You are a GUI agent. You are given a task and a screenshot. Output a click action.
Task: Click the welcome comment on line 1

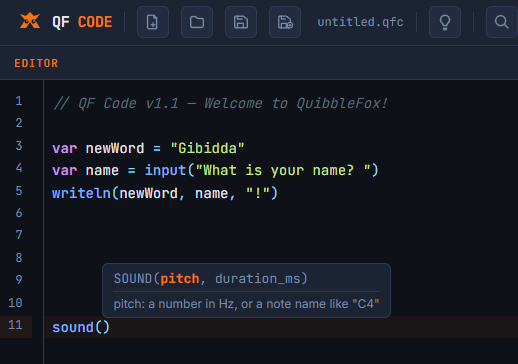tap(220, 103)
